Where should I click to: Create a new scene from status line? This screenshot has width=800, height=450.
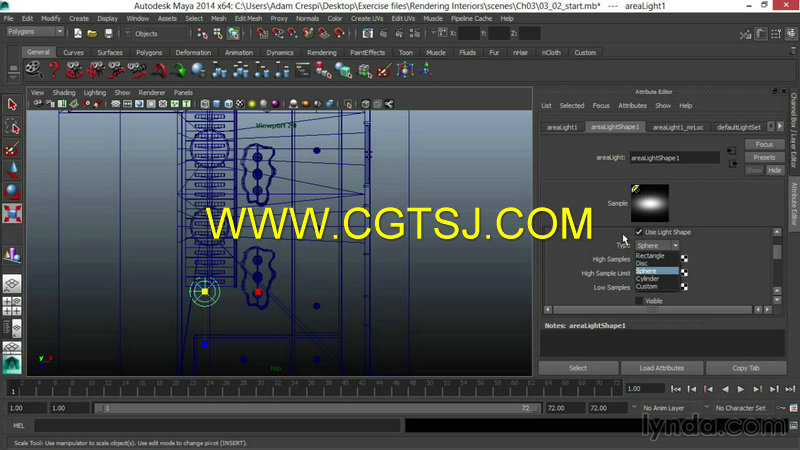coord(78,34)
